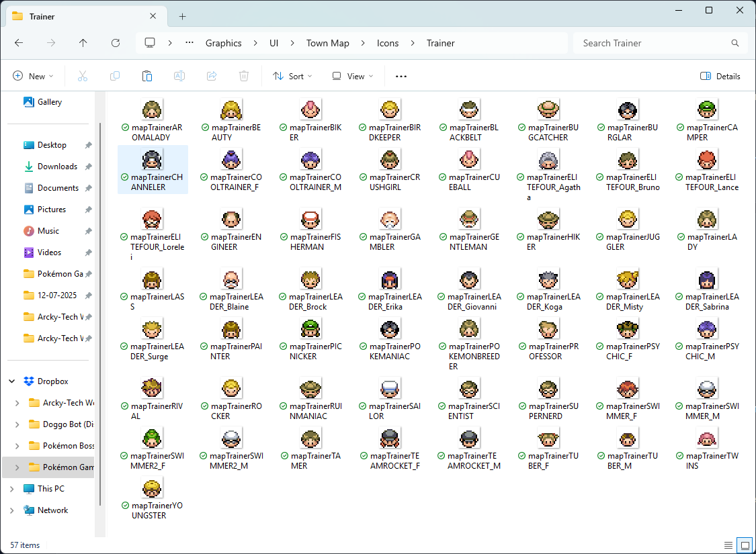
Task: Navigate to Icons breadcrumb
Action: (388, 43)
